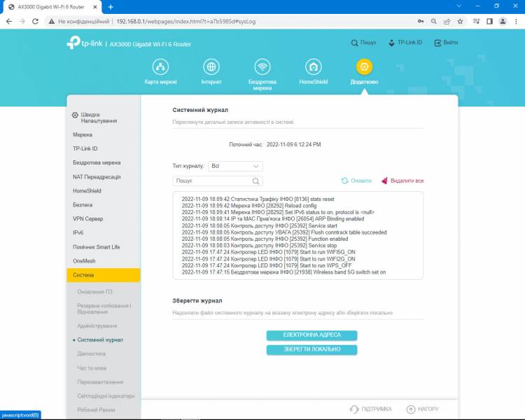
Task: Click the browser back arrow
Action: [9, 22]
